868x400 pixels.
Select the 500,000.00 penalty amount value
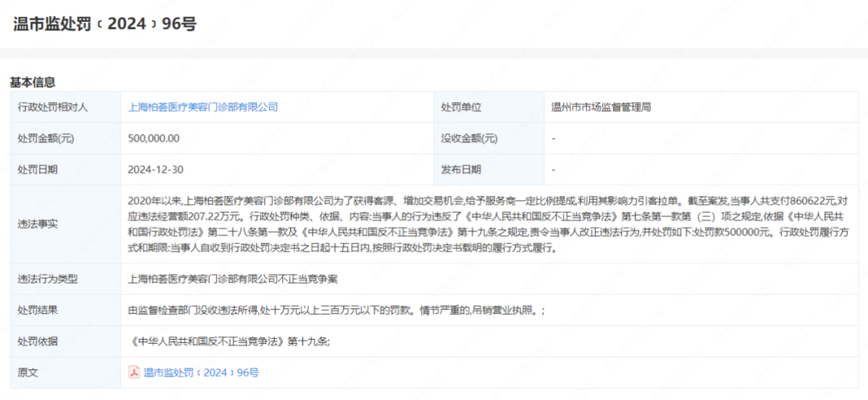point(154,138)
